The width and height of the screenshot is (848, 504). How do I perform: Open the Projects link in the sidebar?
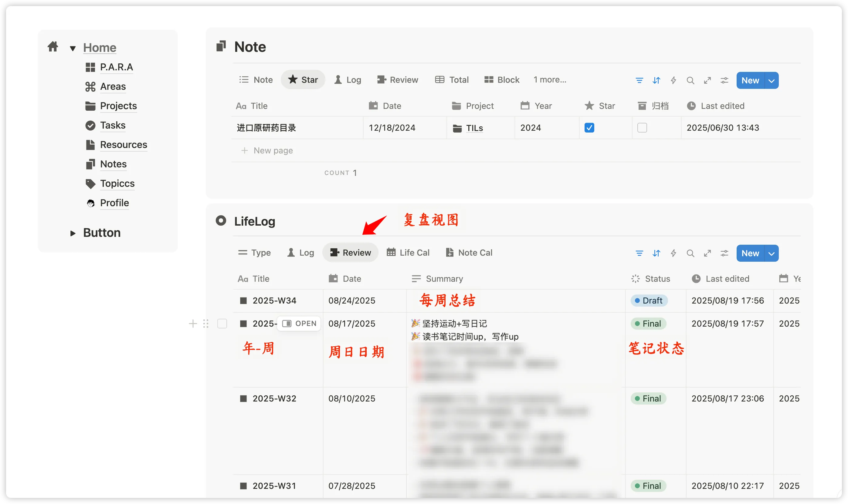coord(118,106)
